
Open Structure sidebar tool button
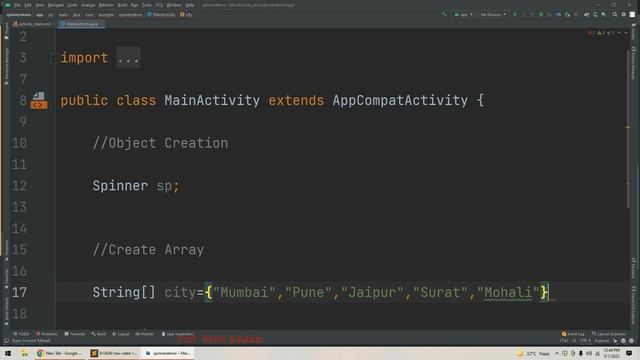click(x=7, y=250)
